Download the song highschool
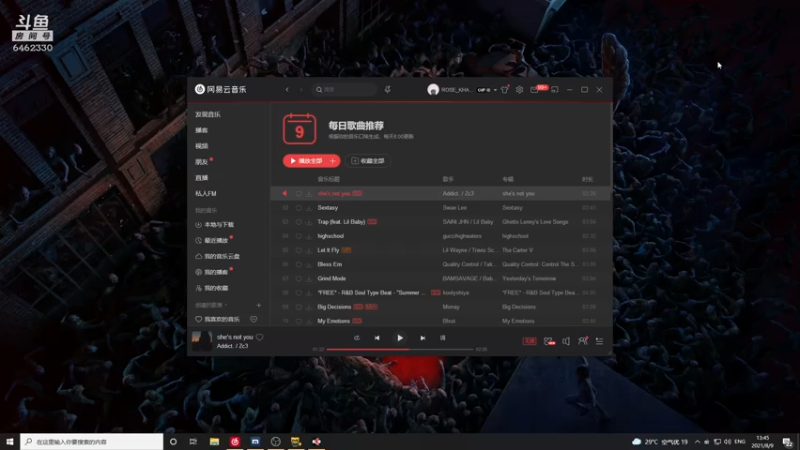Screen dimensions: 800x450 point(309,236)
